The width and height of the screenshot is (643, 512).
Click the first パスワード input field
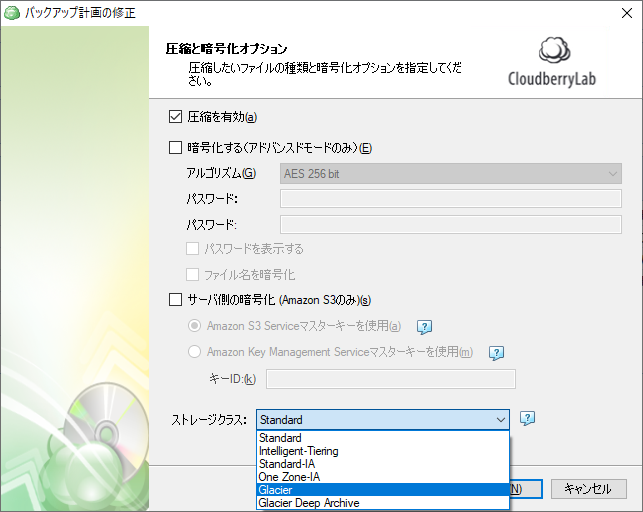pos(451,199)
